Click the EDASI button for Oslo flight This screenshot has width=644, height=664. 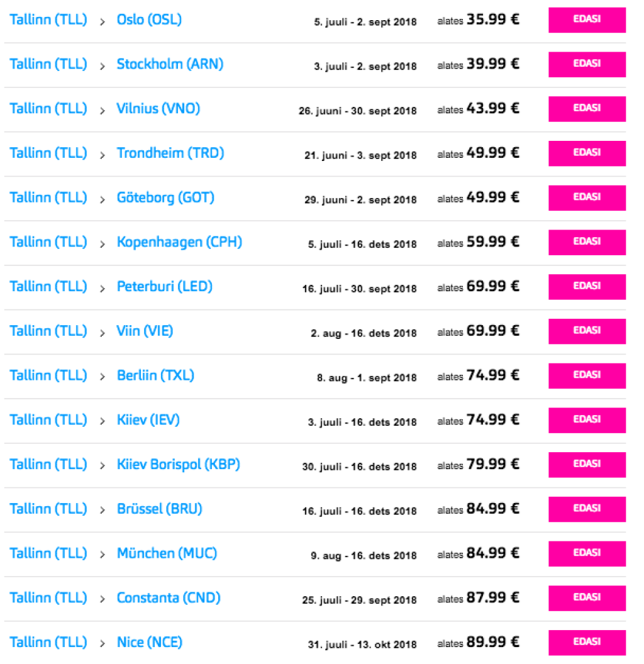[x=587, y=20]
